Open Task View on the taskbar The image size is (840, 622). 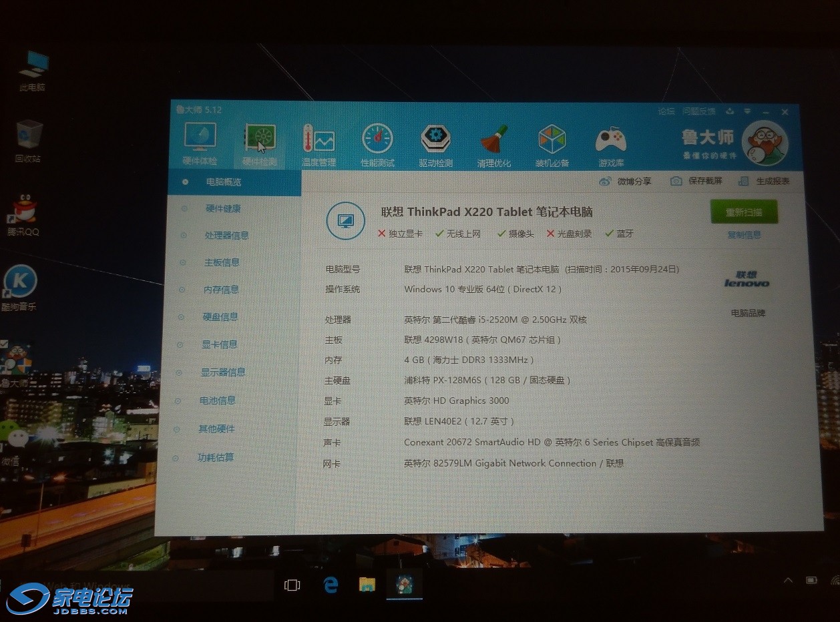[292, 585]
